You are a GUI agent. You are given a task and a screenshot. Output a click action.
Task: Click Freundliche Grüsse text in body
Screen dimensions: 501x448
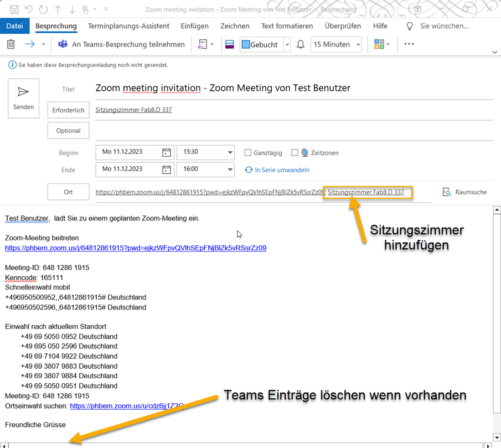click(35, 425)
